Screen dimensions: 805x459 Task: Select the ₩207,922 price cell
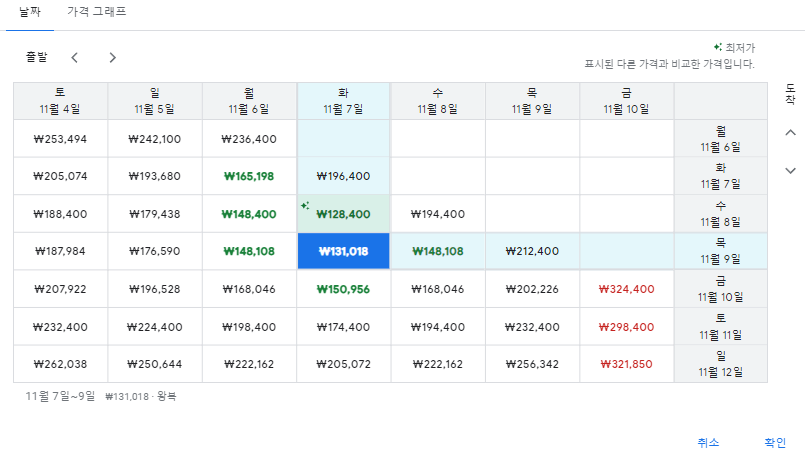click(60, 289)
